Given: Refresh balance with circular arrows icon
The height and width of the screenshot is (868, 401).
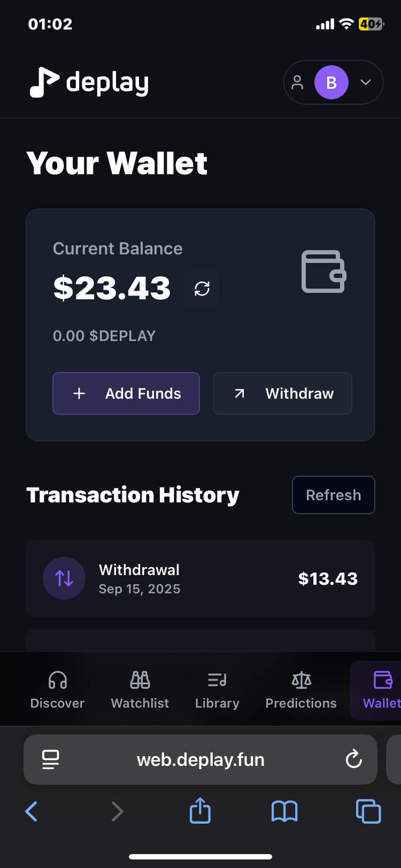Looking at the screenshot, I should pyautogui.click(x=202, y=289).
